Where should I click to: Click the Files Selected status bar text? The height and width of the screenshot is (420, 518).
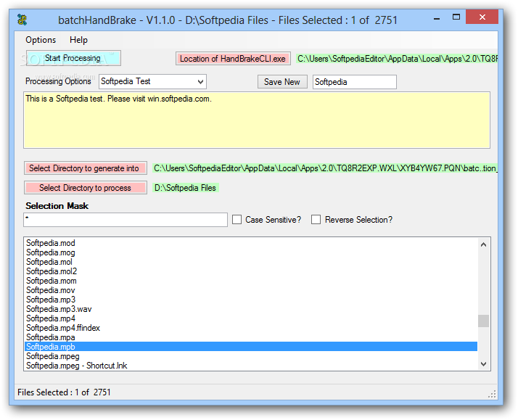click(64, 392)
